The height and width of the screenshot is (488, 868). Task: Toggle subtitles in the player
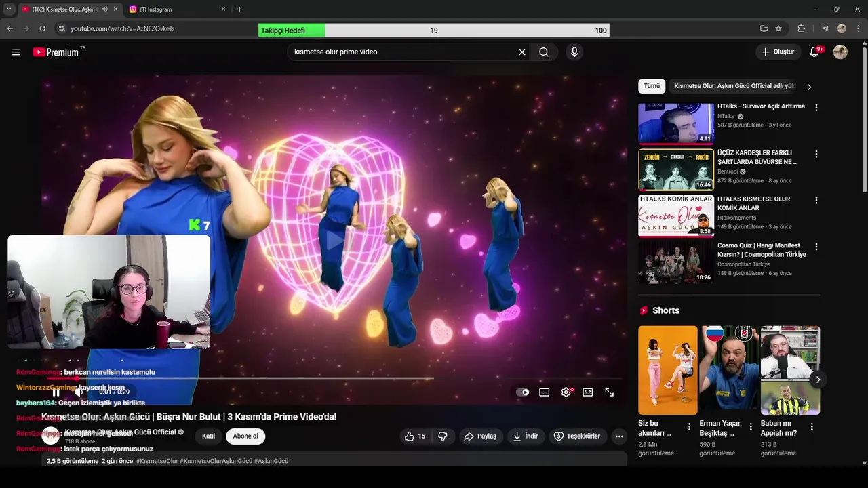pyautogui.click(x=544, y=392)
